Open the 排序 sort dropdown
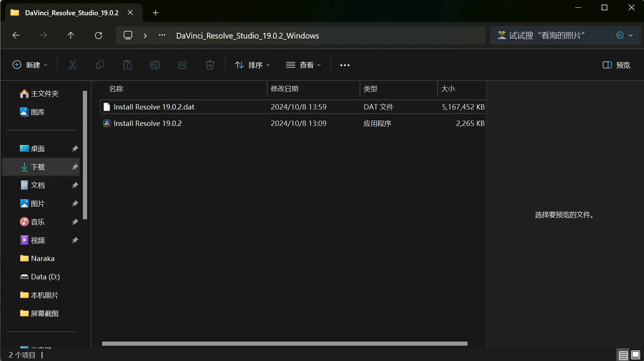The height and width of the screenshot is (361, 644). coord(252,65)
